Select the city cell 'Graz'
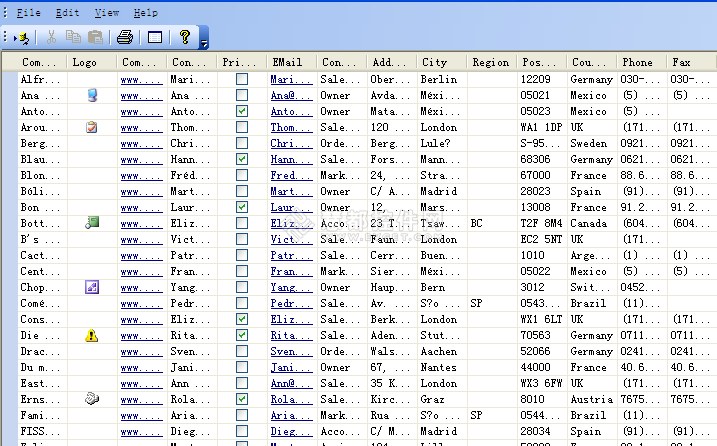The width and height of the screenshot is (717, 446). [x=442, y=399]
